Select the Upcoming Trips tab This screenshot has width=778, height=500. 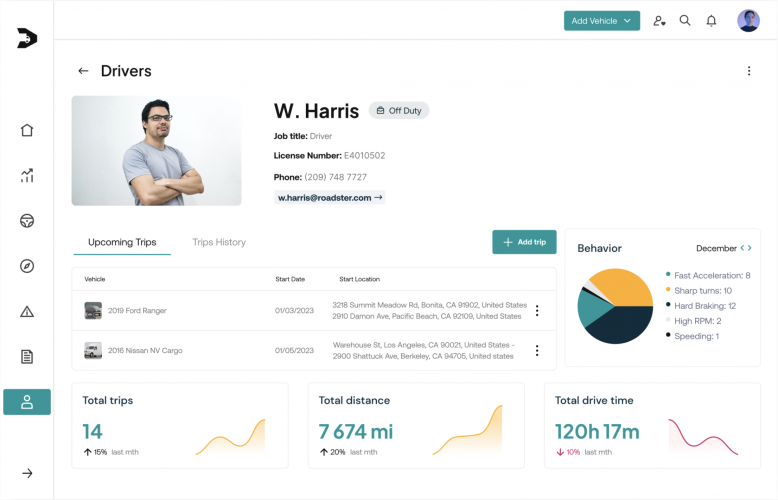coord(122,242)
